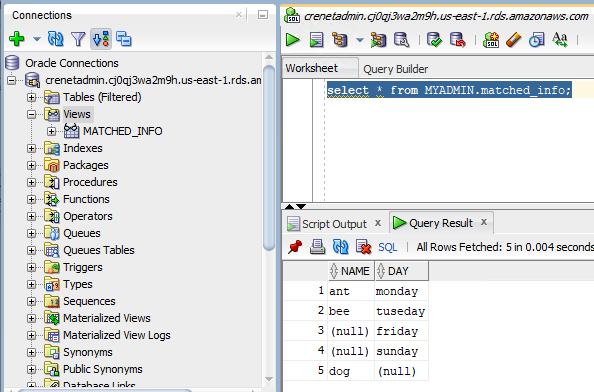The height and width of the screenshot is (392, 594).
Task: Clear the worksheet with the eraser icon
Action: [514, 39]
